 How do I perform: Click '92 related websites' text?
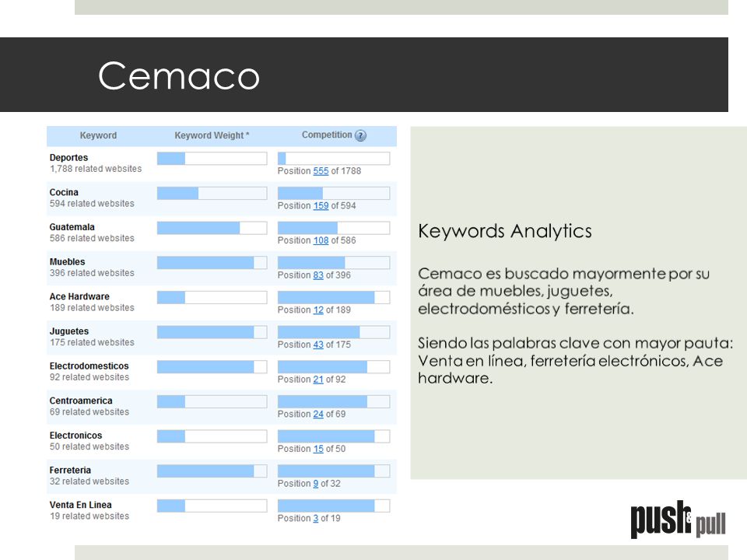tap(89, 378)
